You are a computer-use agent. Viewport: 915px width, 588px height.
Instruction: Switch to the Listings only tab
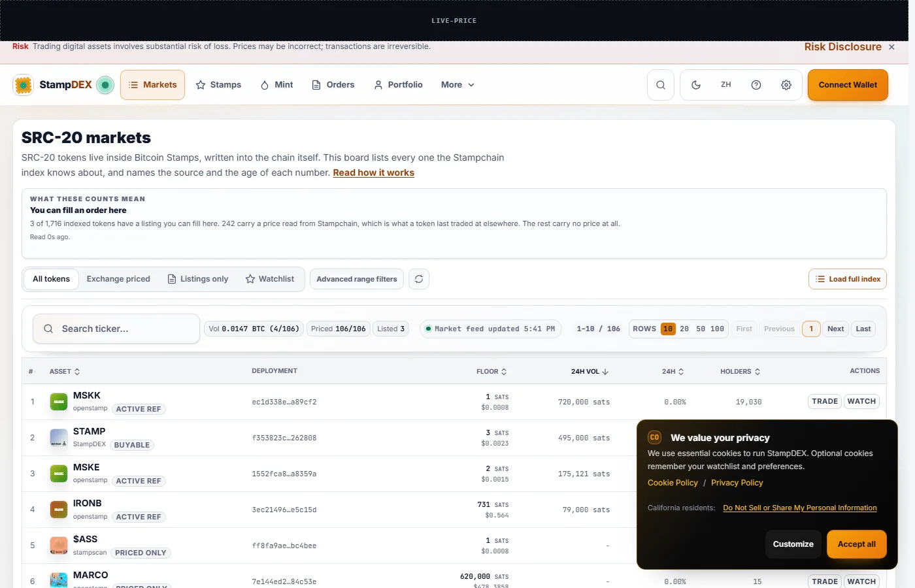coord(198,279)
